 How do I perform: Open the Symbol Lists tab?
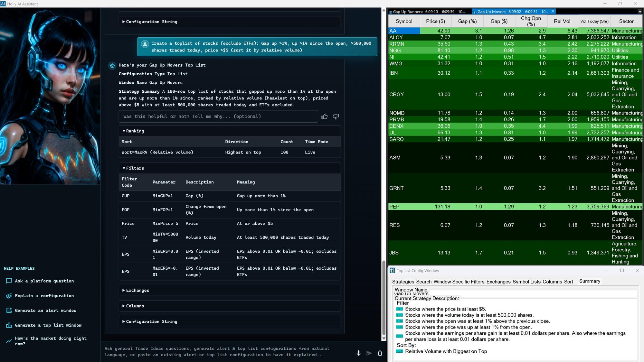[526, 282]
